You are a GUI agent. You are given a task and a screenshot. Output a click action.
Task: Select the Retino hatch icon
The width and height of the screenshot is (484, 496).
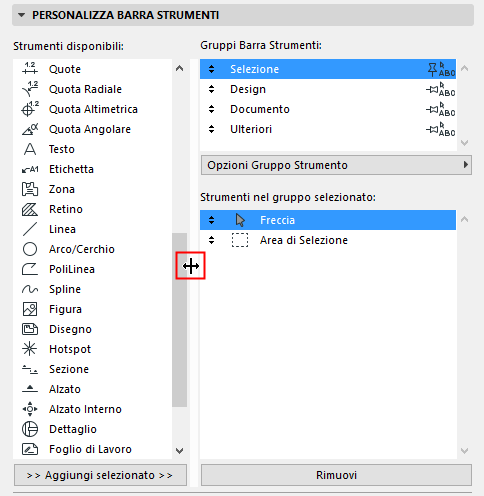[x=30, y=209]
